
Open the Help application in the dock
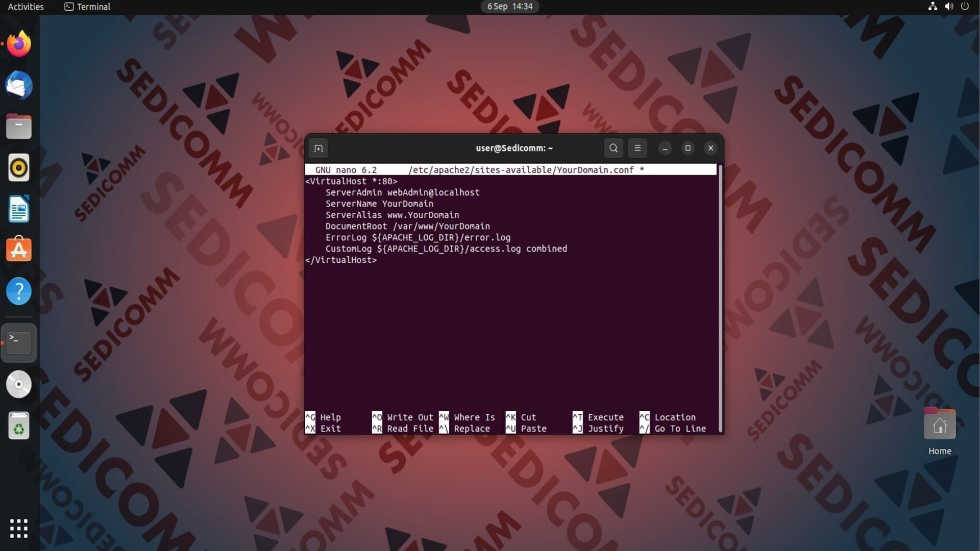pyautogui.click(x=19, y=291)
